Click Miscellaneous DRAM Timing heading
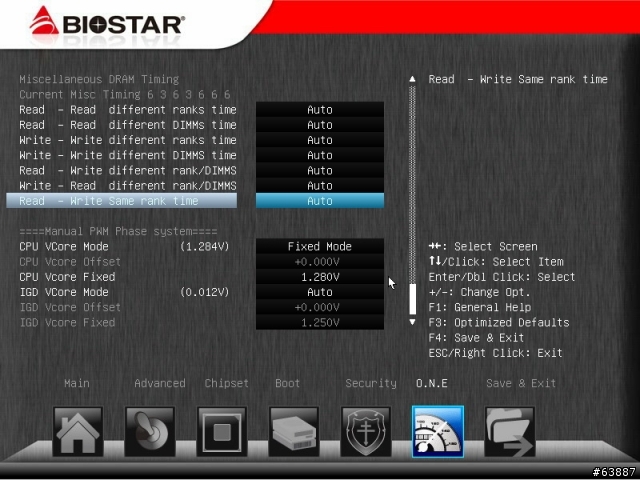The height and width of the screenshot is (480, 640). (x=99, y=79)
